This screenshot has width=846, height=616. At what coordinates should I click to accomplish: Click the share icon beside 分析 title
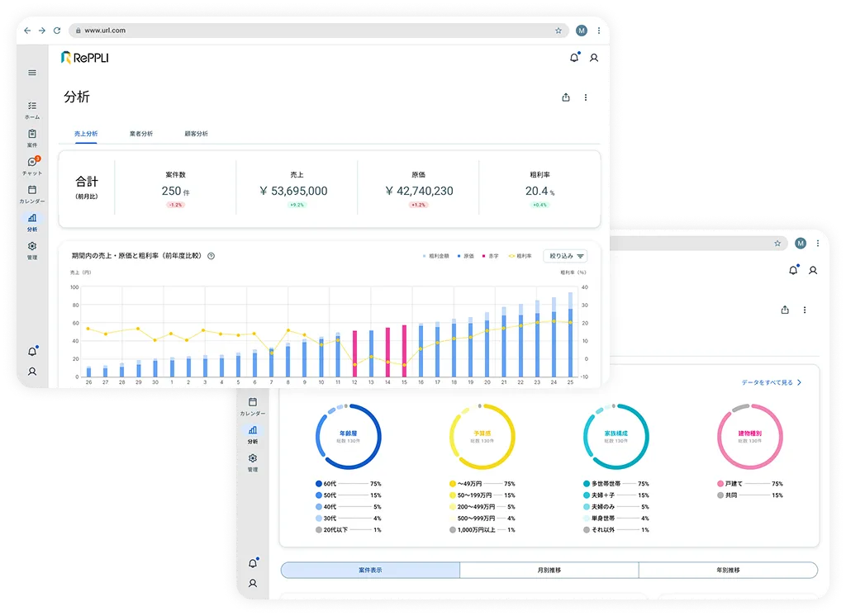click(x=566, y=97)
